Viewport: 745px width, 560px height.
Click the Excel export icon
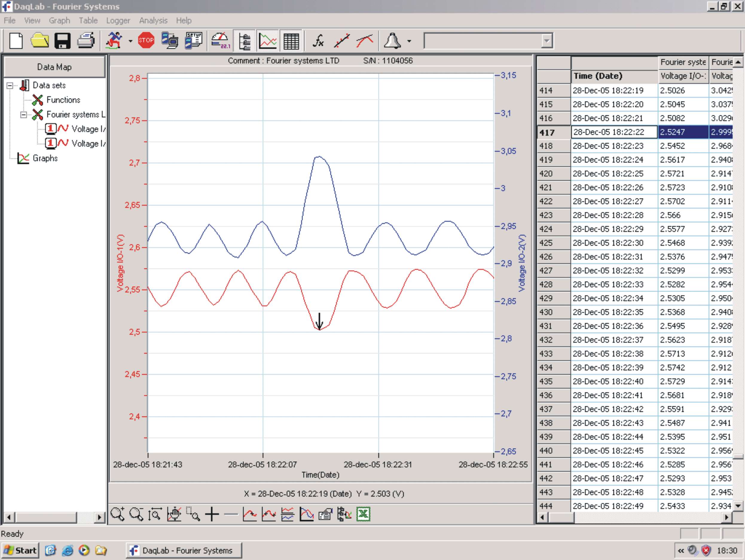point(364,514)
